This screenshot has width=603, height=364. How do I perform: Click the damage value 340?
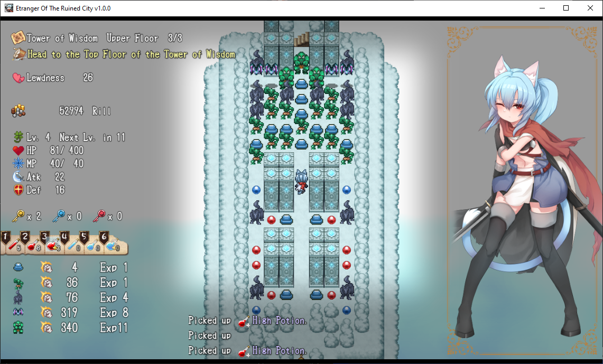tap(69, 328)
